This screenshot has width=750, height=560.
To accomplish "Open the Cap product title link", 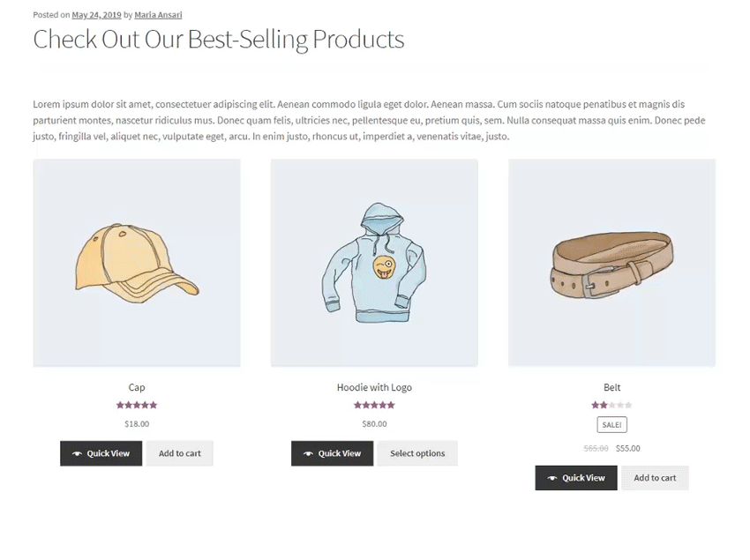I will 137,388.
